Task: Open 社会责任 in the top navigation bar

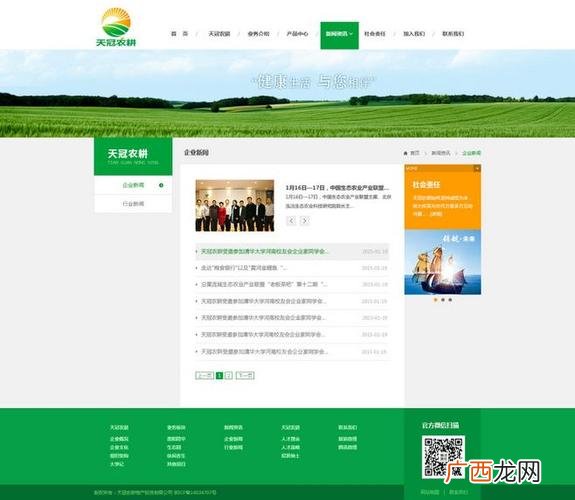Action: coord(375,34)
